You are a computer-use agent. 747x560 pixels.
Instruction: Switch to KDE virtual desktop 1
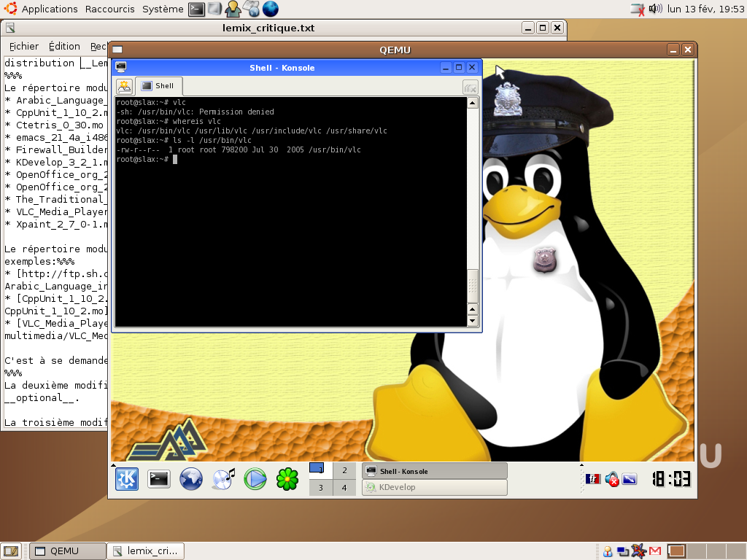321,470
